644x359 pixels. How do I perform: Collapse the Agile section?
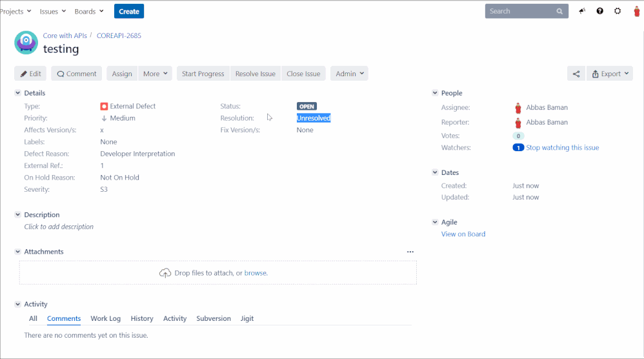[x=435, y=222]
